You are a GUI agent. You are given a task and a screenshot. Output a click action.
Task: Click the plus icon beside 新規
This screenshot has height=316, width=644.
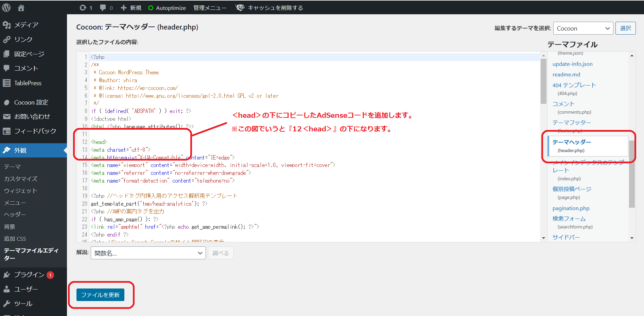[124, 7]
